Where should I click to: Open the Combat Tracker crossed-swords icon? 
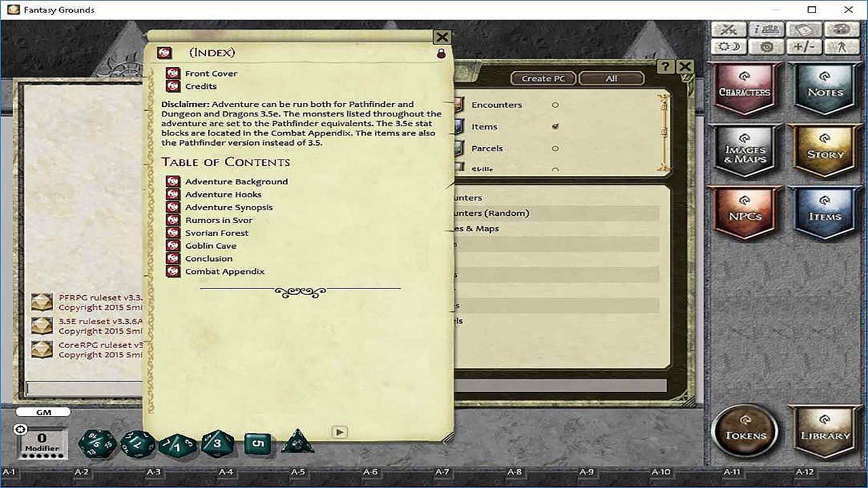pos(729,30)
